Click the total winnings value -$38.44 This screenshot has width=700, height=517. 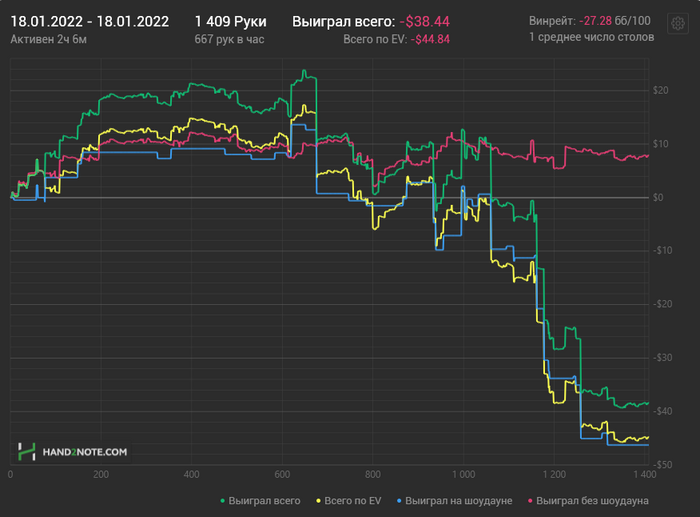425,21
